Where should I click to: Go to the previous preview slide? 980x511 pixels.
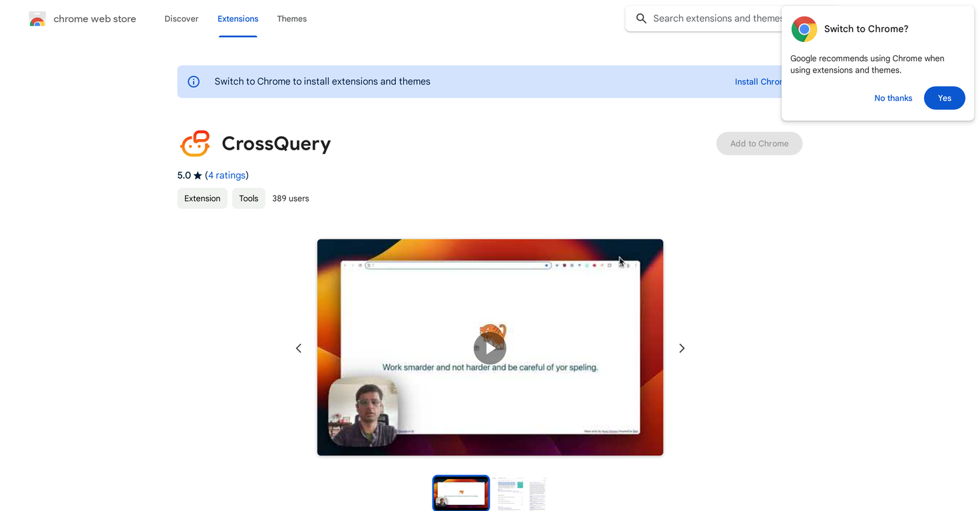299,348
